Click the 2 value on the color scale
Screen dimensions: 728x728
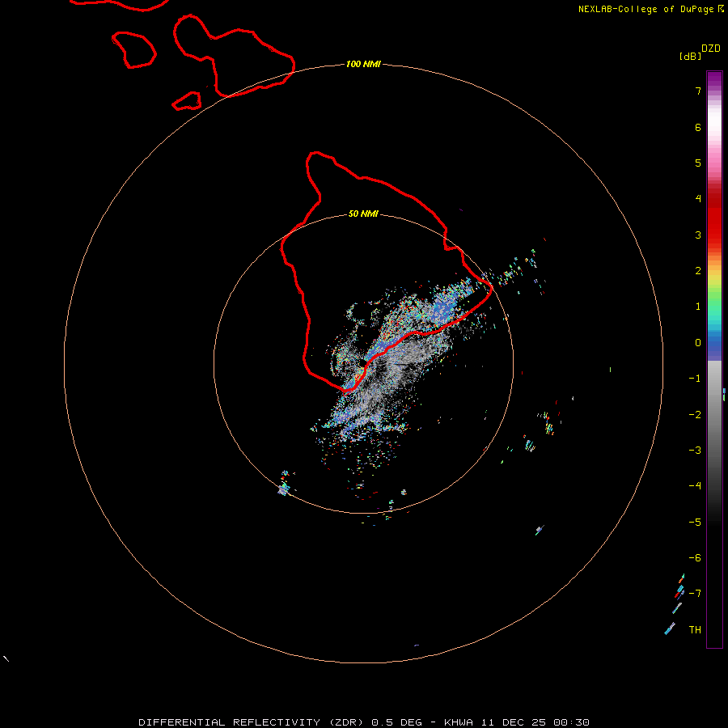click(x=698, y=271)
